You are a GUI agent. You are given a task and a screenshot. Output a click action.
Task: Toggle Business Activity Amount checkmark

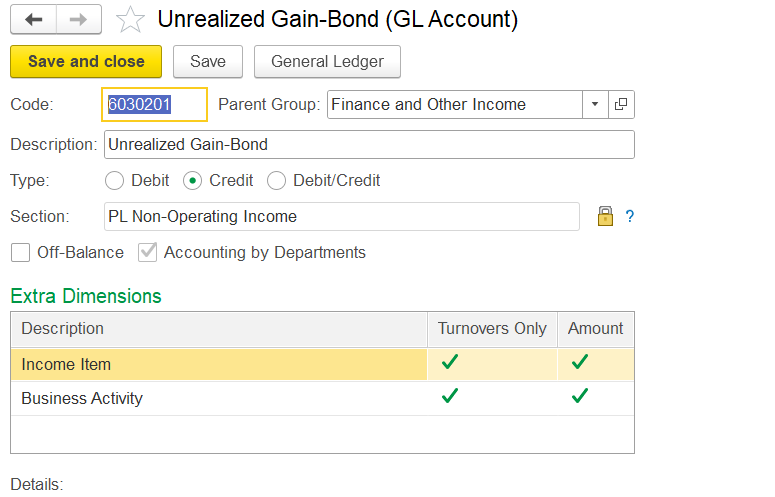point(579,396)
